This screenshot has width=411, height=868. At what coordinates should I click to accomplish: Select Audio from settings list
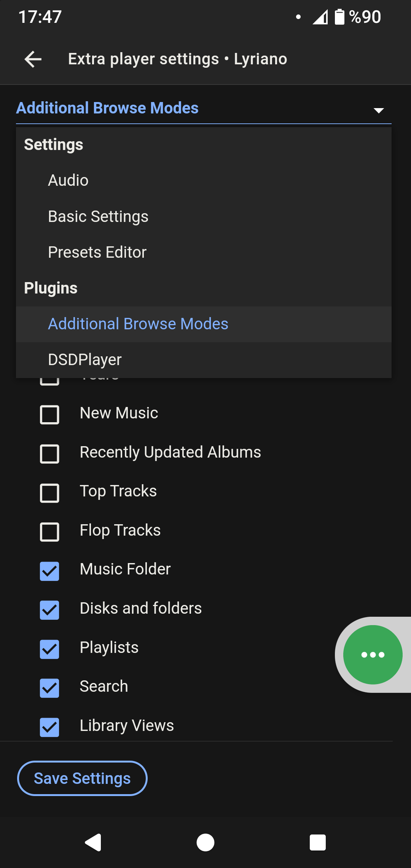tap(204, 180)
